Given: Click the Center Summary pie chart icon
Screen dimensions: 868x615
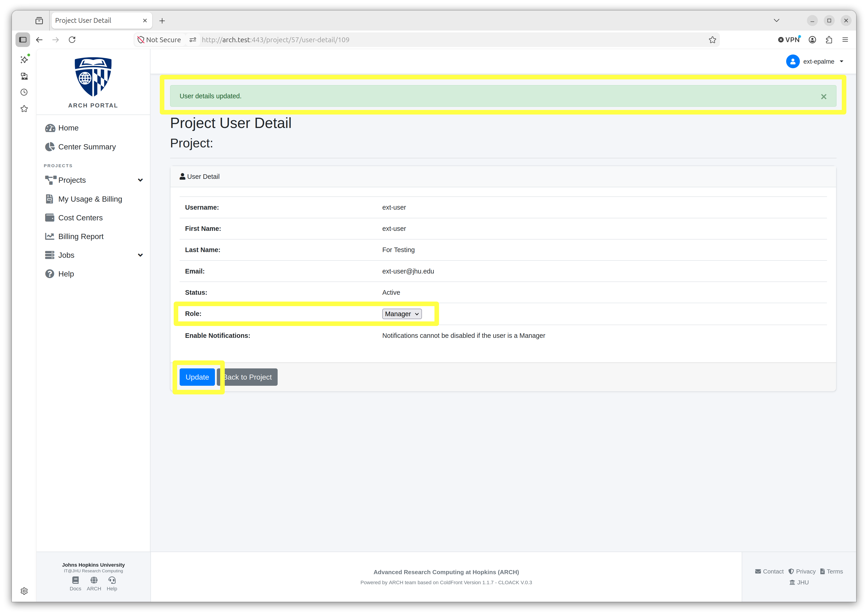Looking at the screenshot, I should pos(49,147).
